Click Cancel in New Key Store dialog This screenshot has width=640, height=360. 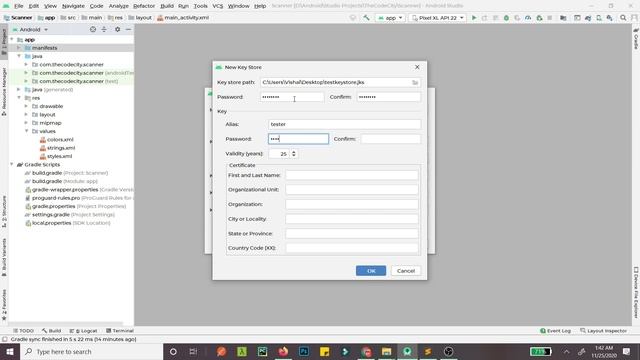point(406,271)
